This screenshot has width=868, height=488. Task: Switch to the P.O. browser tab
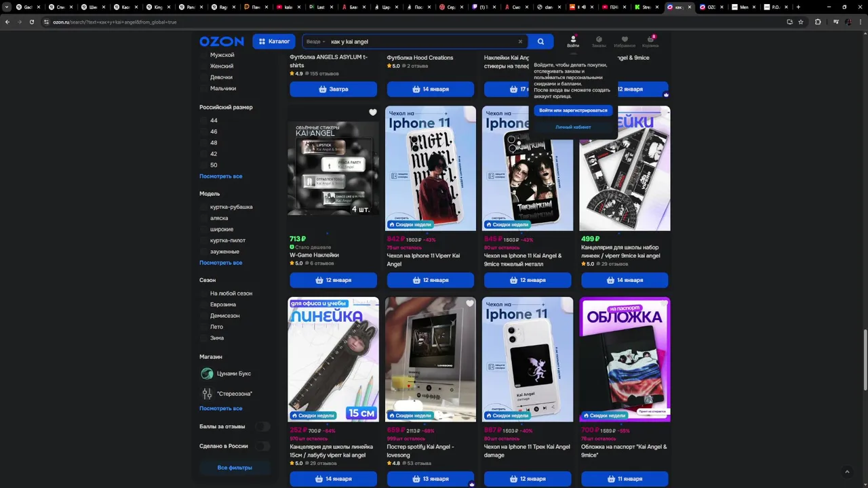coord(776,7)
